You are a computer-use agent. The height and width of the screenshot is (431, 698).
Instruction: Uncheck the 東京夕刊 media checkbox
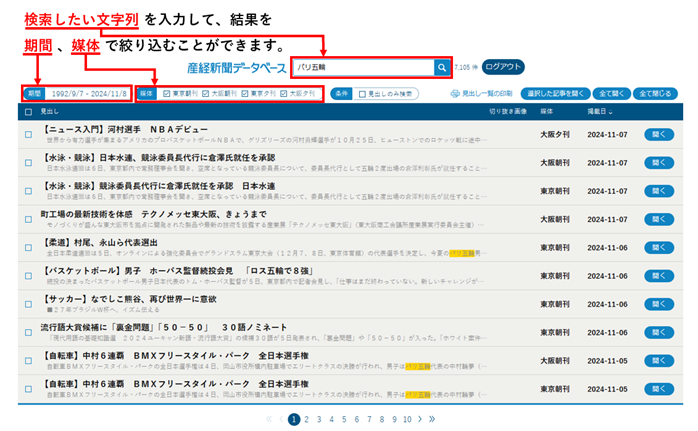click(245, 94)
